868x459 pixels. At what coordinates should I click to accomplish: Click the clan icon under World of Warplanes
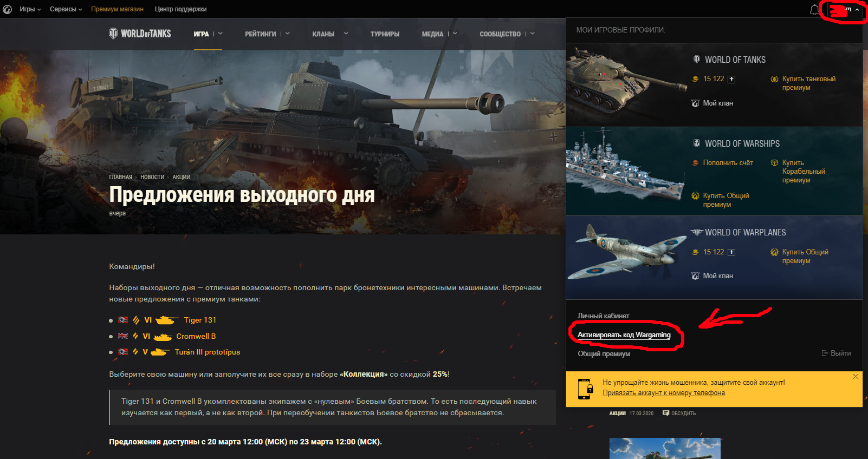point(695,276)
